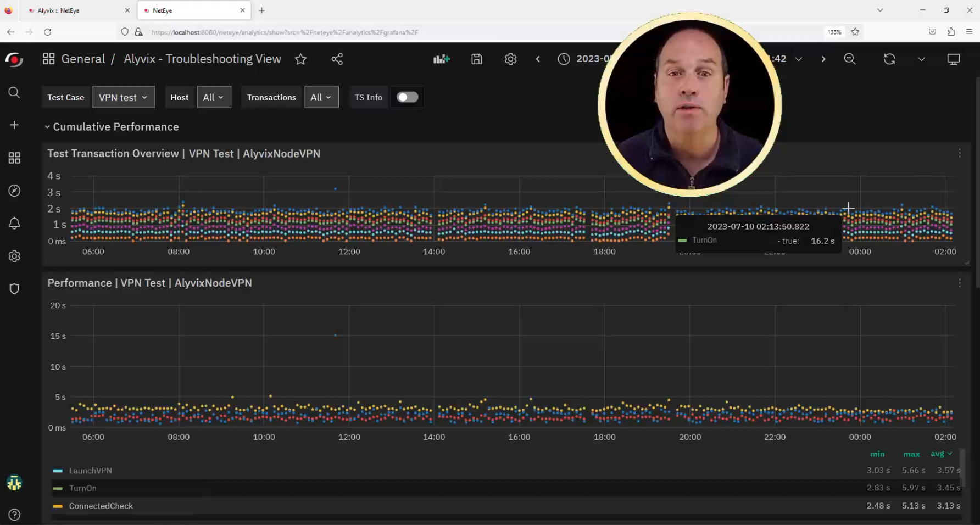Open browser extensions puzzle icon
This screenshot has height=525, width=980.
coord(951,32)
